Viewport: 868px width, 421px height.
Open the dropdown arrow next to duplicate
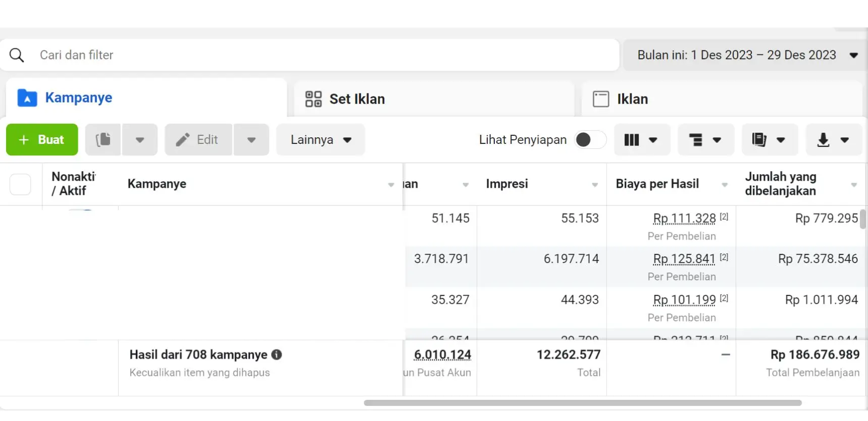tap(140, 139)
